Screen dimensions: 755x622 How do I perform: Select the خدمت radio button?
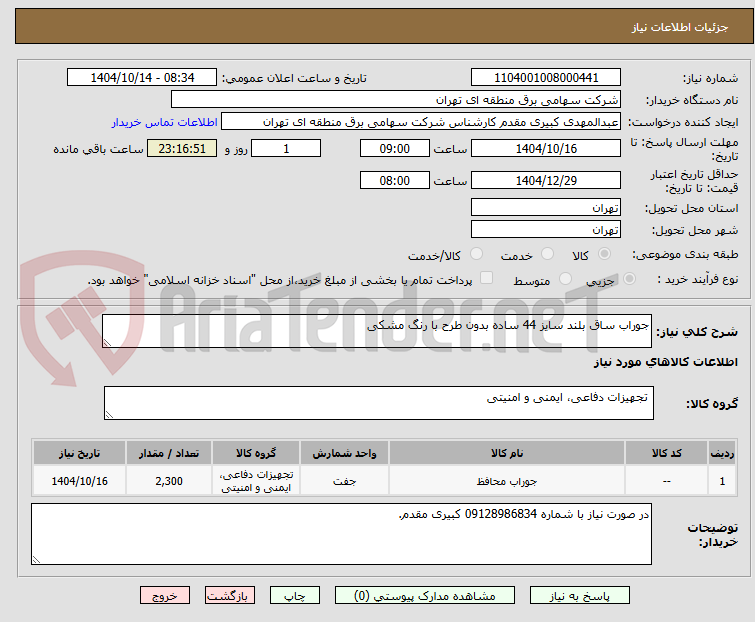(547, 254)
